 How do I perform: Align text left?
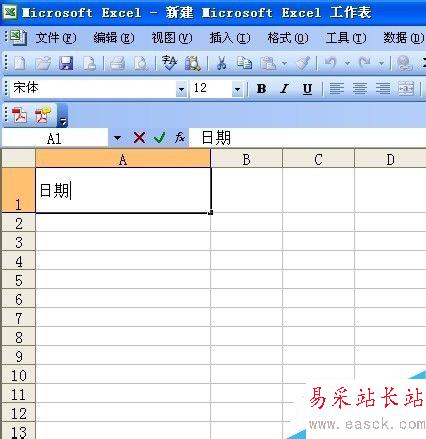pyautogui.click(x=337, y=89)
